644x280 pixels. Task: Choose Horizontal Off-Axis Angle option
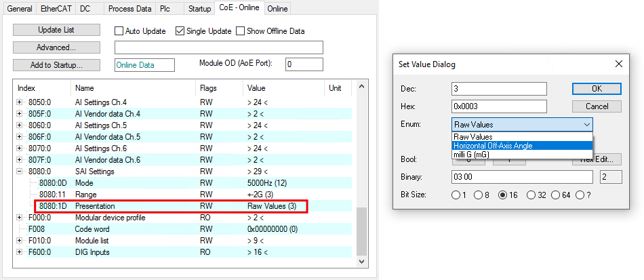[x=521, y=145]
